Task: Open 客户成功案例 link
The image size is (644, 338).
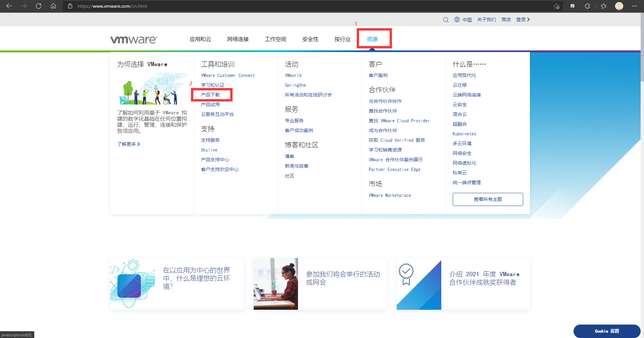Action: tap(299, 131)
